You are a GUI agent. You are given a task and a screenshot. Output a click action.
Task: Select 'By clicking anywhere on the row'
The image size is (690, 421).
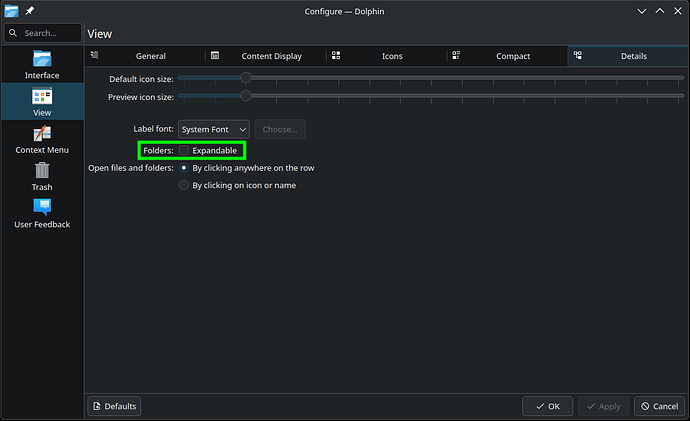(184, 168)
